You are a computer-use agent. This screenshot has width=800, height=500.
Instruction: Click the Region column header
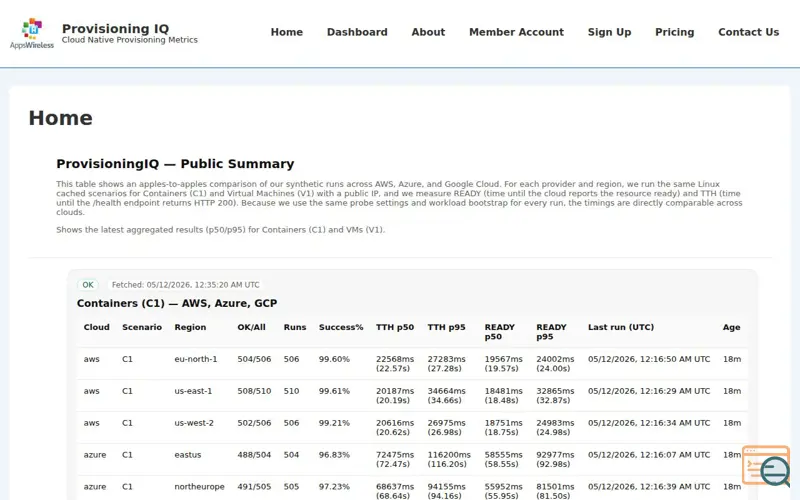(x=190, y=327)
